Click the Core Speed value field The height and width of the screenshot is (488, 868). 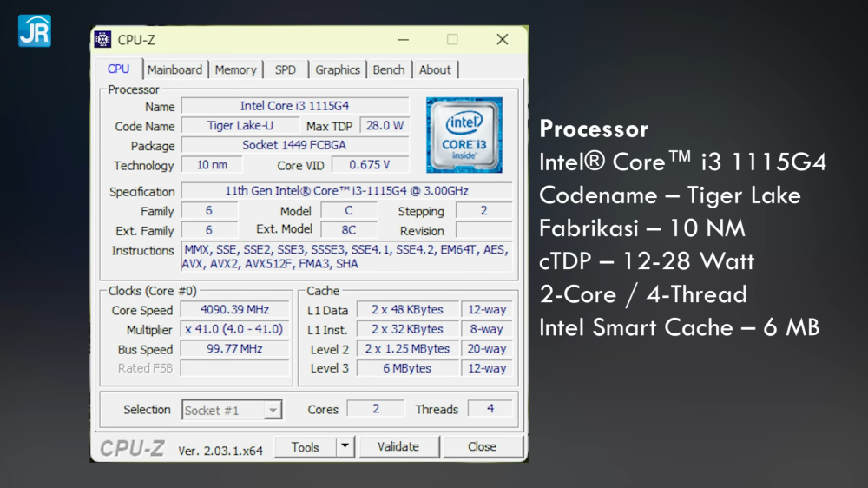234,310
